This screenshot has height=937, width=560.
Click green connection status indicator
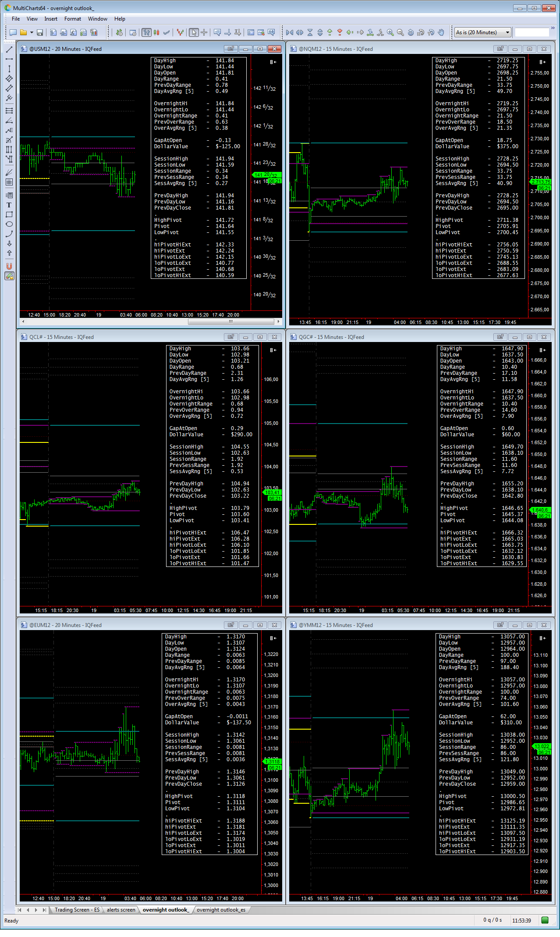click(545, 920)
